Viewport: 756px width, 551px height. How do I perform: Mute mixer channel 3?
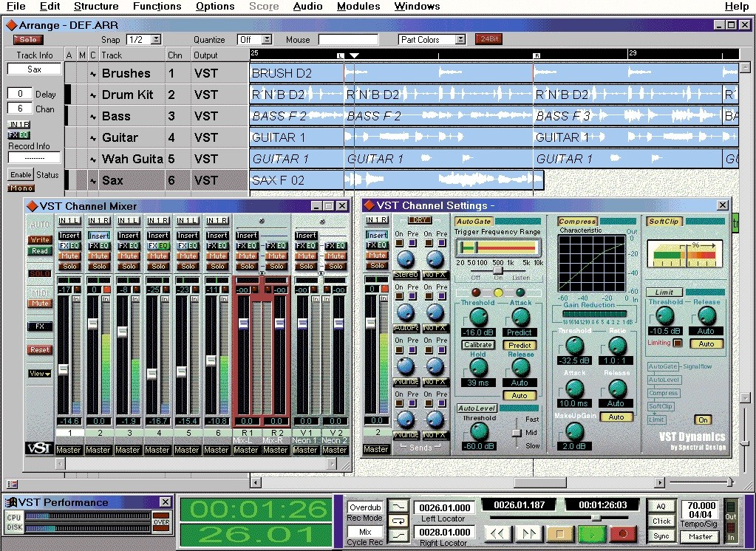pos(129,256)
